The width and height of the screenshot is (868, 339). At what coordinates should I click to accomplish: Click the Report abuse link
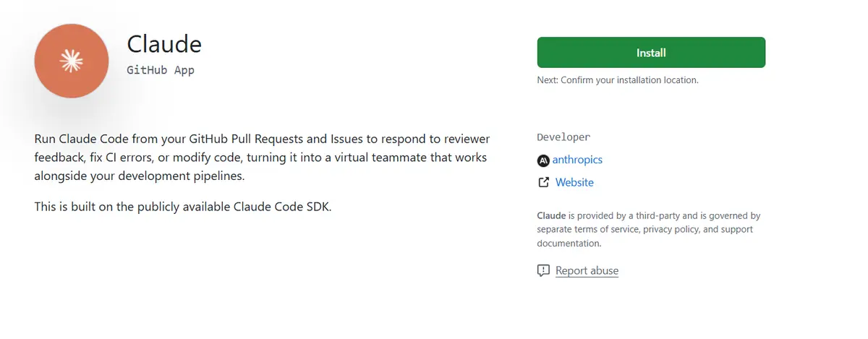click(x=587, y=271)
